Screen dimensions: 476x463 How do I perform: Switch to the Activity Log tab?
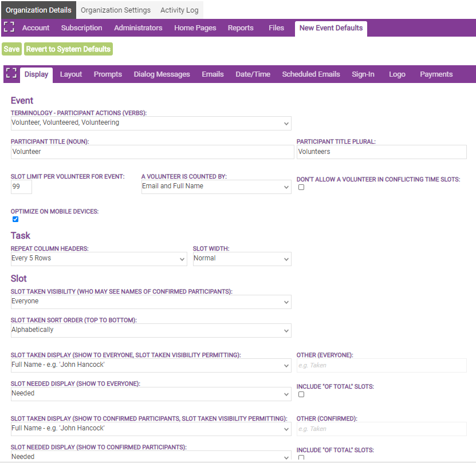(x=180, y=10)
